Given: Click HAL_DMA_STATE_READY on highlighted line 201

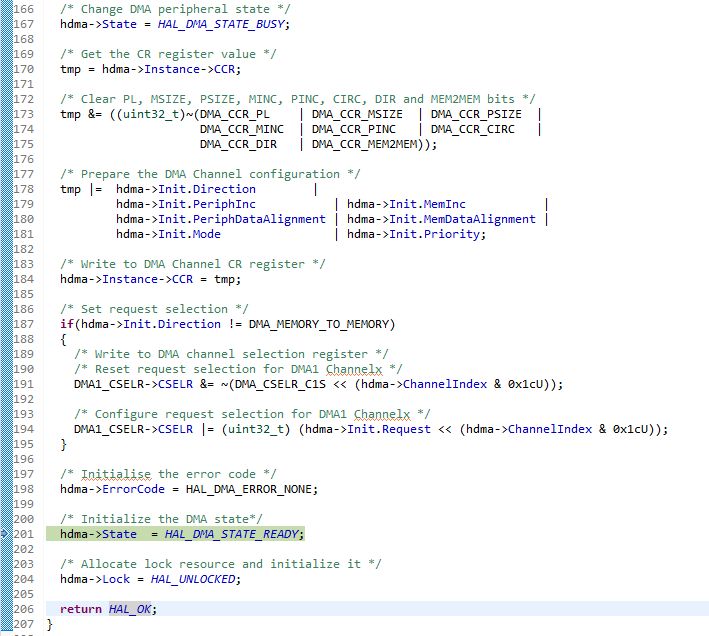Looking at the screenshot, I should (x=232, y=534).
